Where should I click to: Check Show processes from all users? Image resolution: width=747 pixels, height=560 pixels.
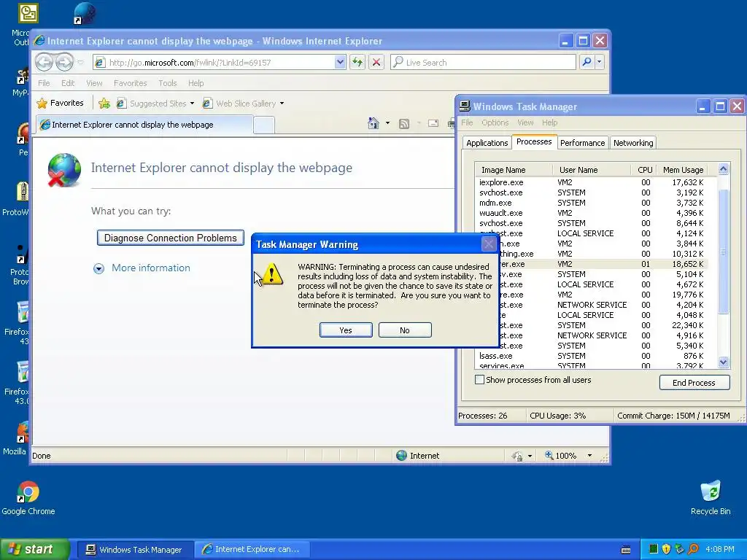tap(480, 379)
